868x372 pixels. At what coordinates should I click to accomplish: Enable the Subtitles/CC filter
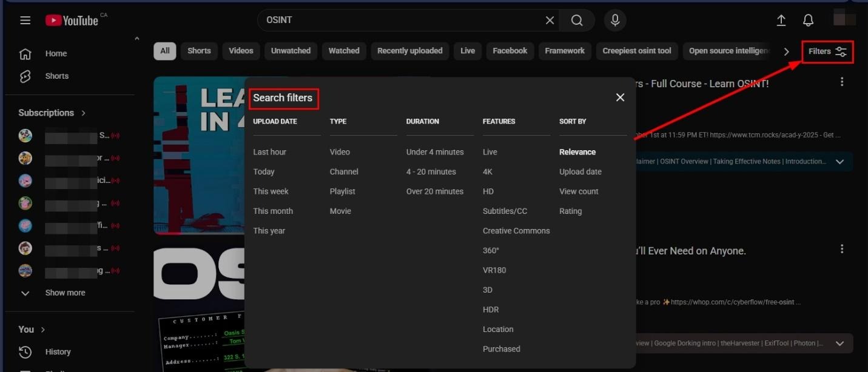[505, 211]
